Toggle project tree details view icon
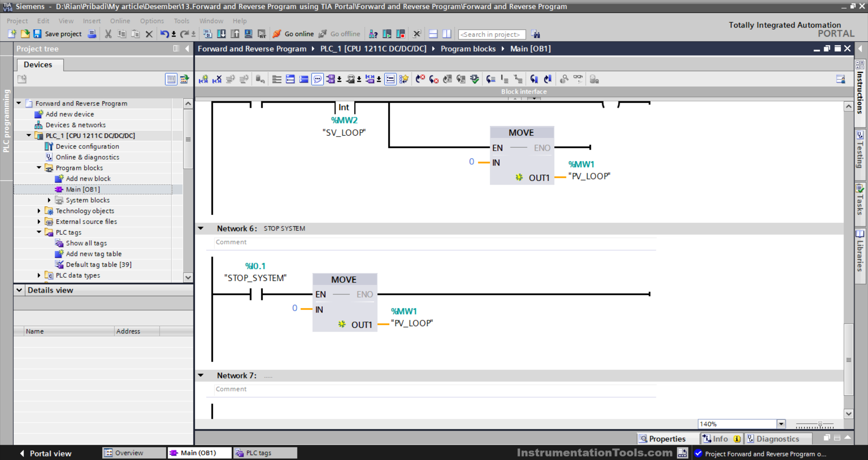 (x=171, y=79)
